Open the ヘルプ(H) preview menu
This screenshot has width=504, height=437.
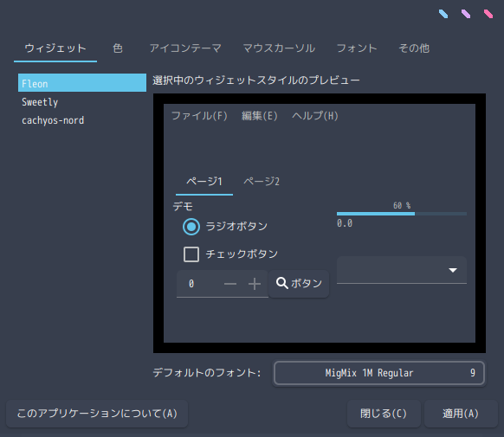[x=315, y=116]
